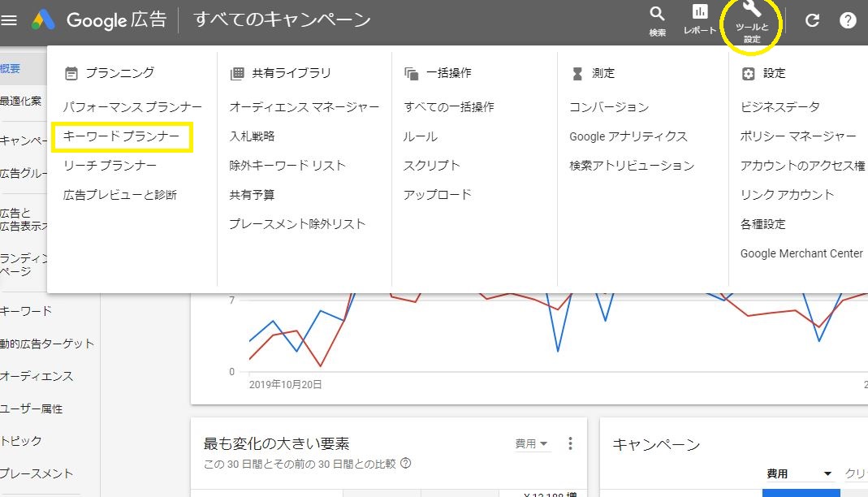Screen dimensions: 868x497
Task: Click the ツールと設定 wrench icon
Action: coord(752,22)
